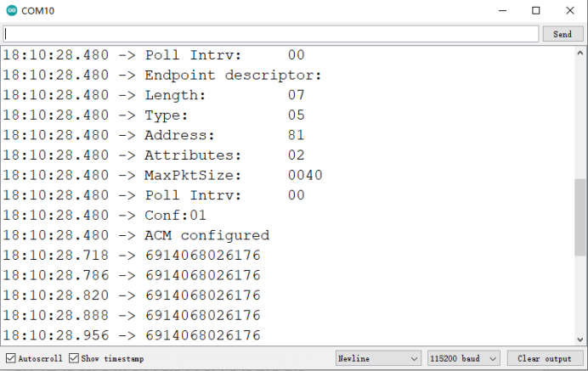Click the serial message input field
This screenshot has height=371, width=588.
(x=271, y=34)
